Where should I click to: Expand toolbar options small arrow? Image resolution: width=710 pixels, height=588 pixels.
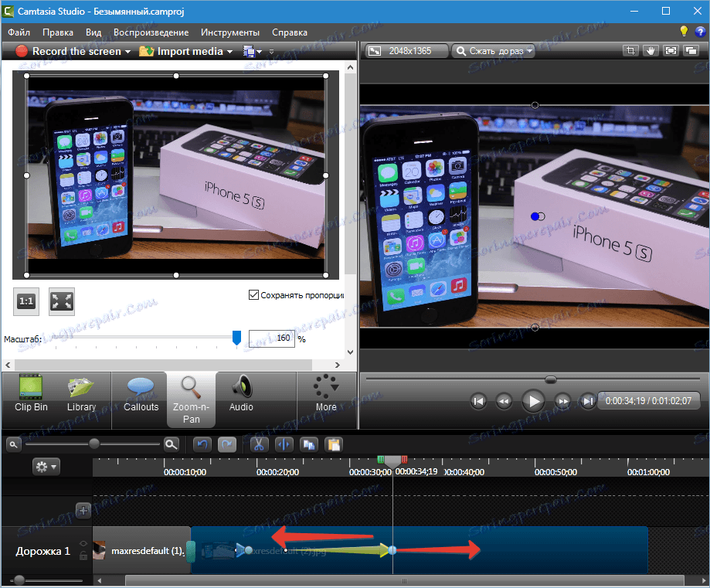pyautogui.click(x=271, y=52)
